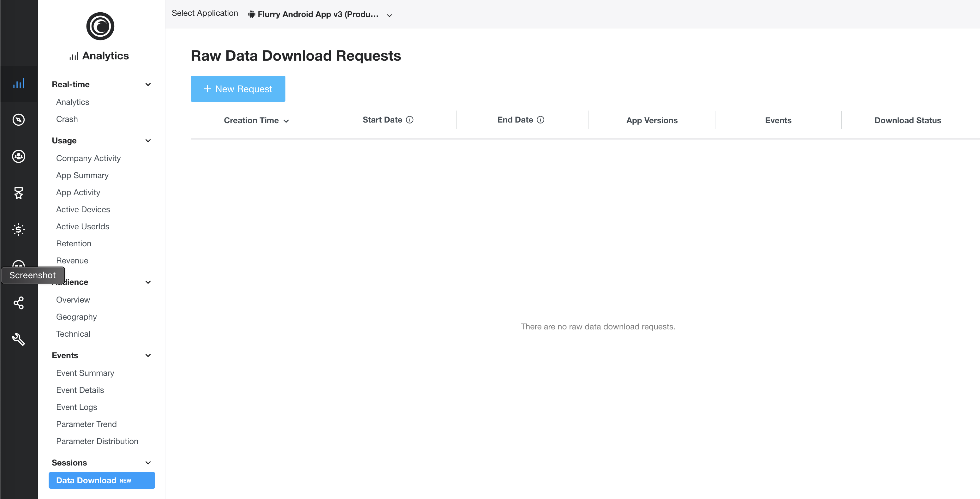Click the Flurry circular logo icon
The width and height of the screenshot is (980, 499).
[100, 26]
